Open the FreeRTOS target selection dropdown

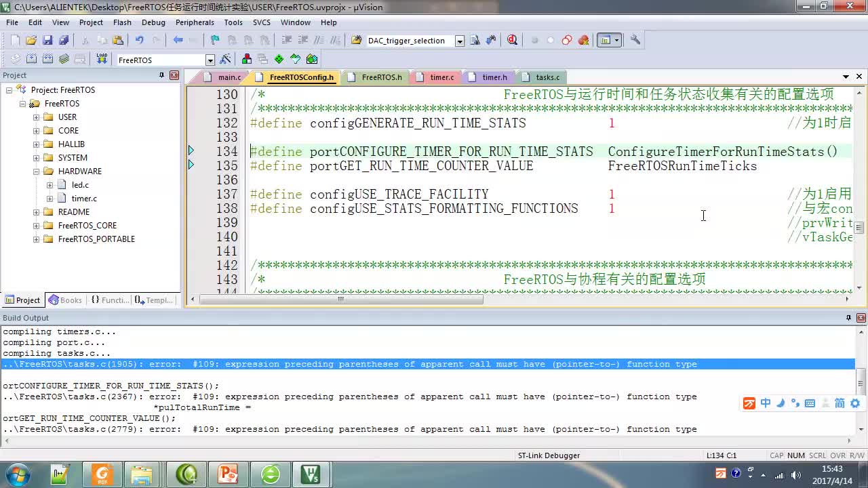(x=210, y=60)
